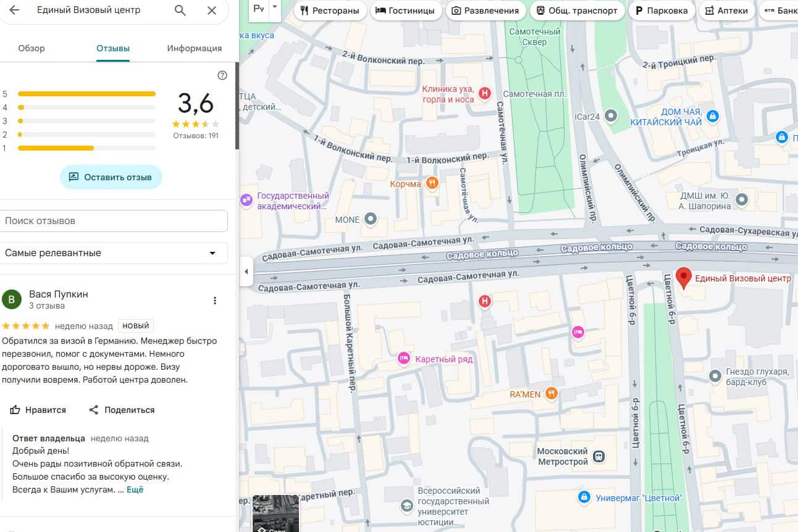The width and height of the screenshot is (798, 532).
Task: Click the magnifier search icon
Action: pos(180,10)
